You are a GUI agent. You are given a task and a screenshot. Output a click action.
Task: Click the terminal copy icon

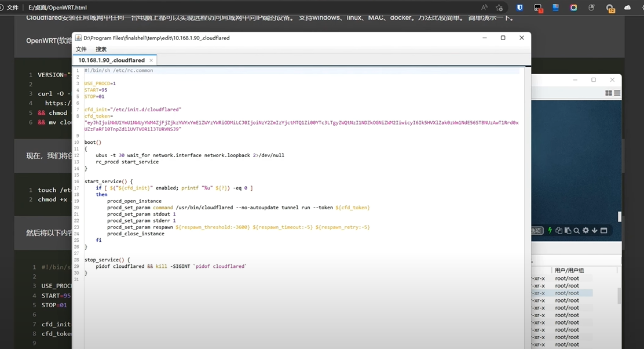[x=559, y=231]
